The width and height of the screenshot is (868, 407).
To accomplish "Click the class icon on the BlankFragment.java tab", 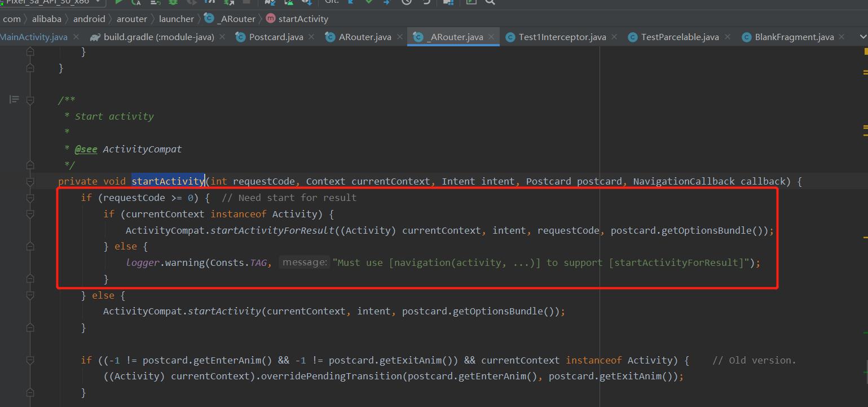I will pos(746,37).
